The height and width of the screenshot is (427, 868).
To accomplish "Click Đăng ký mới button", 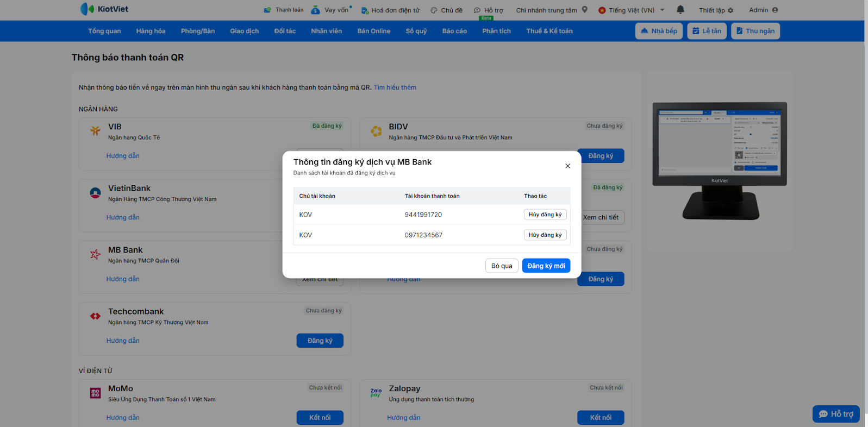I will click(x=546, y=266).
